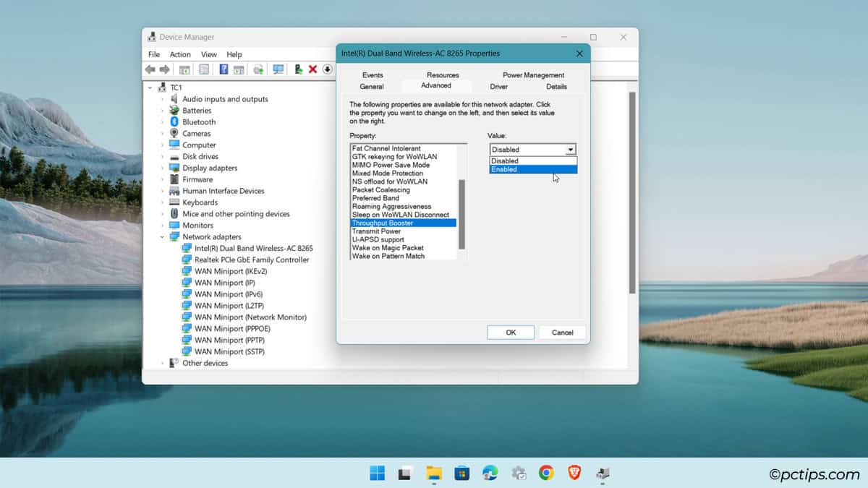This screenshot has width=868, height=488.
Task: Open the View menu
Action: pos(209,54)
